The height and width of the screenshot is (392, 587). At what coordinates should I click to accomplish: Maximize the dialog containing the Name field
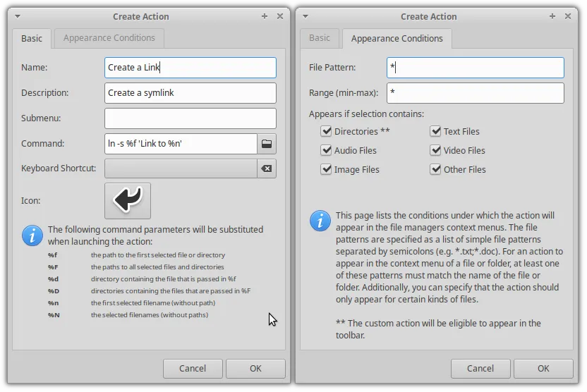tap(265, 16)
